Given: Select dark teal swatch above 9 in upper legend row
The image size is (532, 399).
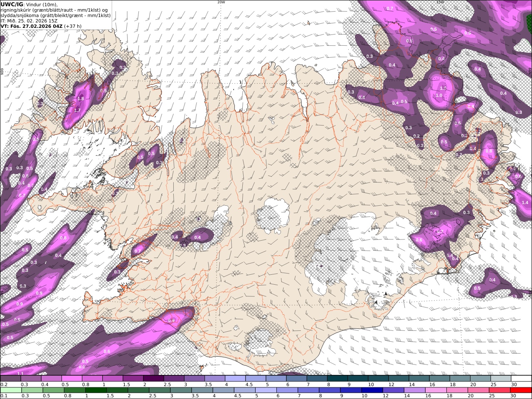Looking at the screenshot, I should pyautogui.click(x=357, y=379).
